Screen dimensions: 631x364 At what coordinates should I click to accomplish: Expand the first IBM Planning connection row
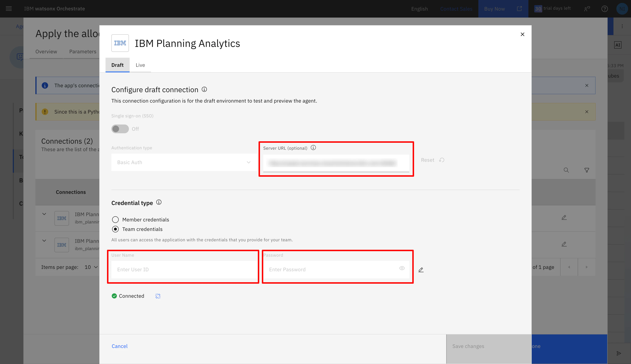point(44,214)
